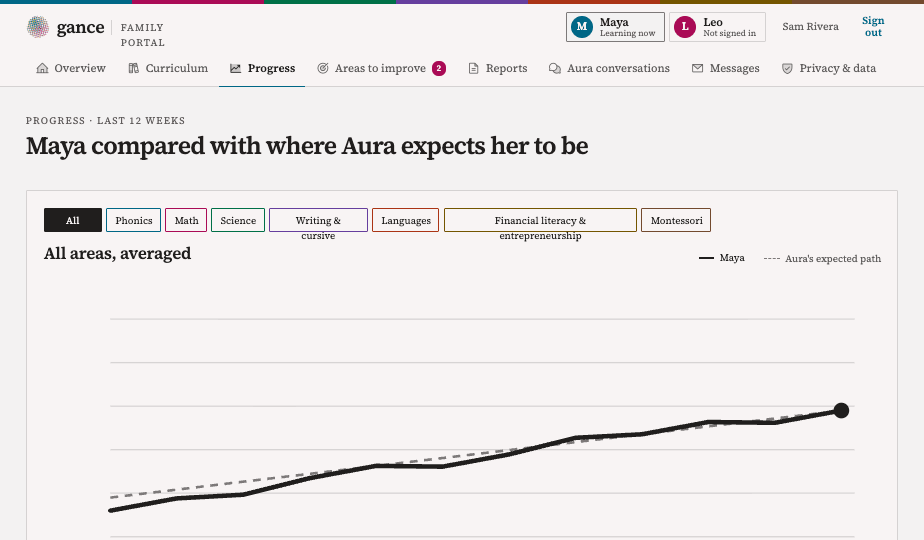924x540 pixels.
Task: Click the Aura's expected path legend entry
Action: click(822, 258)
